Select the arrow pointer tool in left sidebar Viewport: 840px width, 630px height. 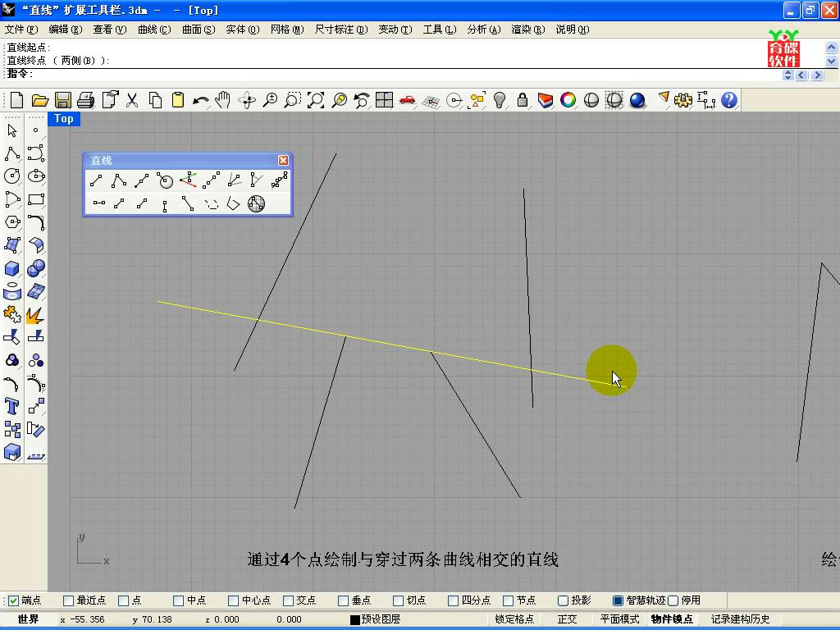(12, 130)
